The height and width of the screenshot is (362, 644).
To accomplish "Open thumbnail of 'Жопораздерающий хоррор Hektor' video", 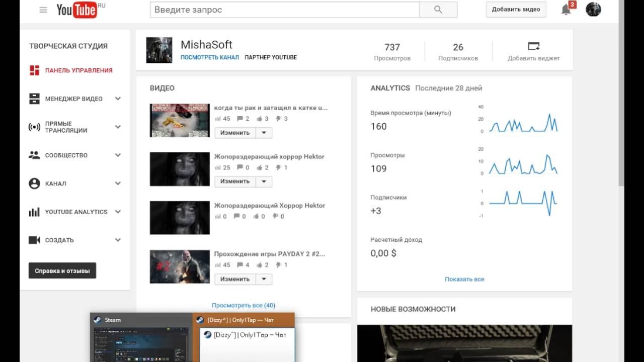I will pos(180,169).
